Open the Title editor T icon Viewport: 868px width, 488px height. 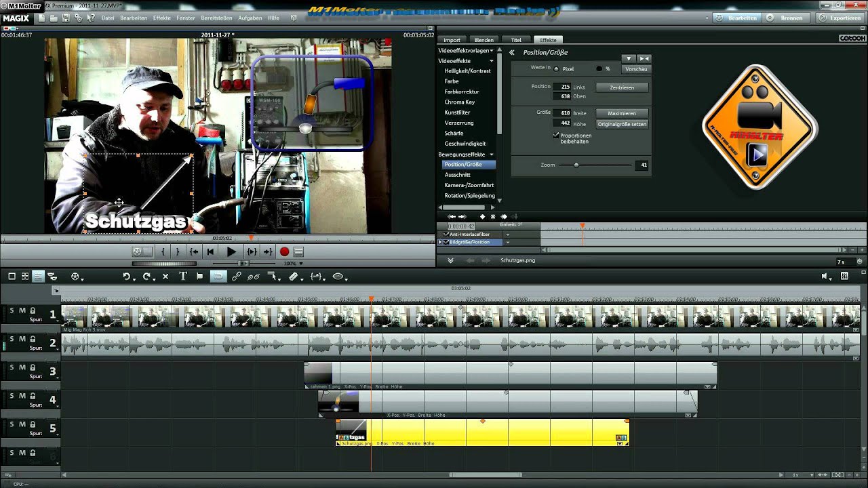pos(183,277)
